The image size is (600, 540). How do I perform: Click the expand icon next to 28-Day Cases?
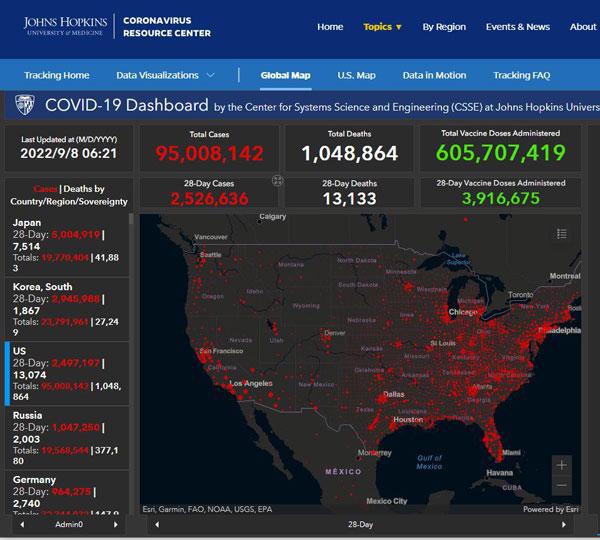(x=278, y=181)
